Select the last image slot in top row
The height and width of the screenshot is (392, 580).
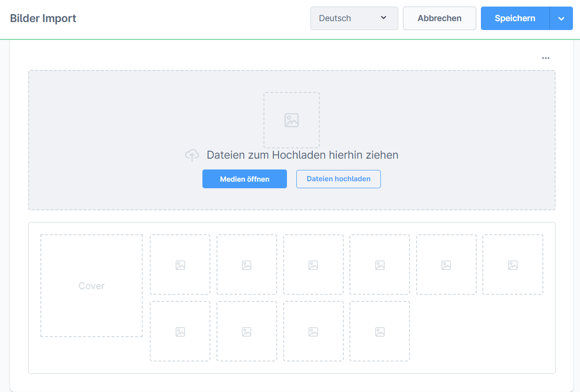tap(512, 264)
